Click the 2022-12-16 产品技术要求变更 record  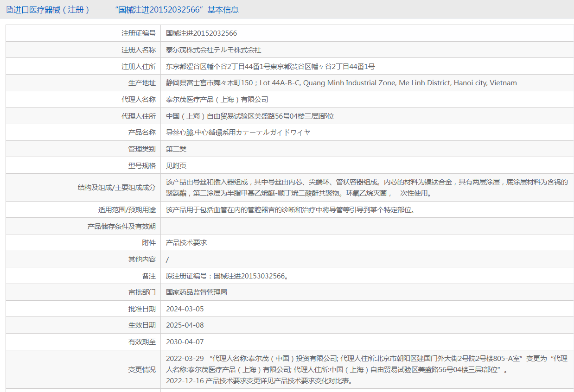pyautogui.click(x=259, y=381)
